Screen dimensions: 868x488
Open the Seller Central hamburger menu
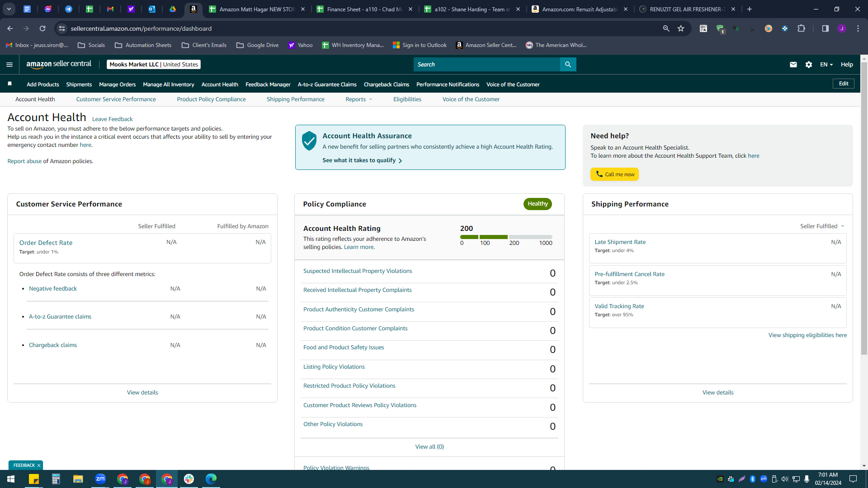click(x=9, y=65)
